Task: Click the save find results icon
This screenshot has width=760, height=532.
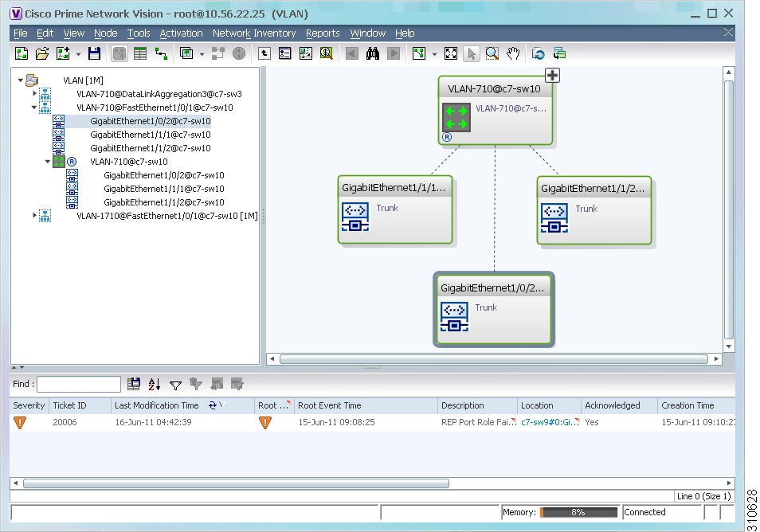Action: pyautogui.click(x=133, y=384)
